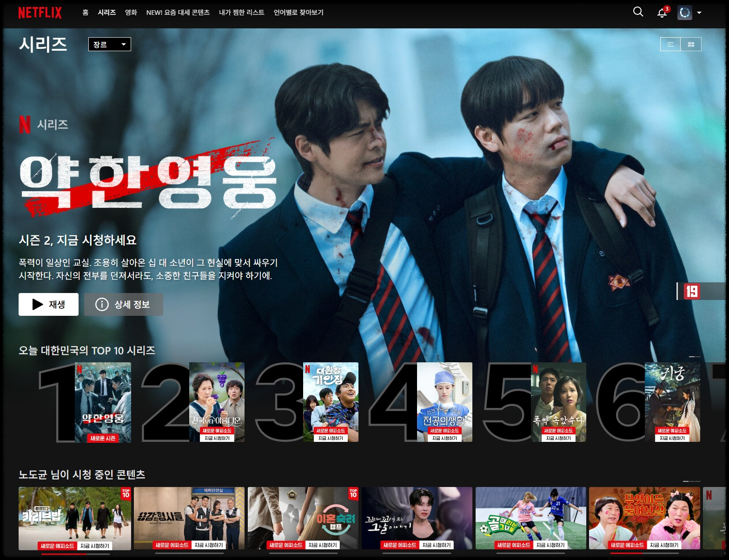This screenshot has height=560, width=729.
Task: Click the 무엇이든 물어보살 progress bar
Action: point(644,553)
